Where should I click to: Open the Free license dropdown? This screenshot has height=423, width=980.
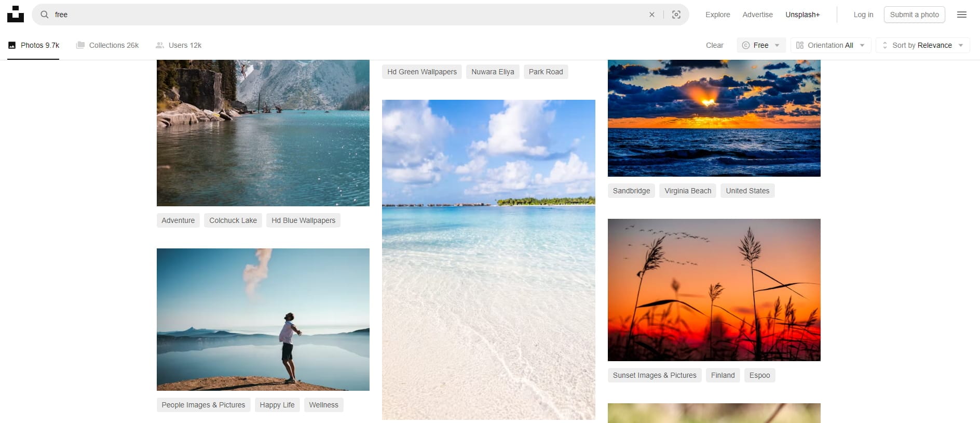tap(761, 45)
